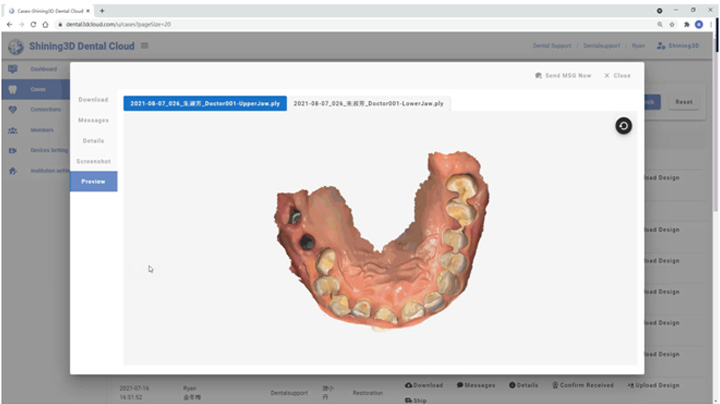
Task: Click the Devices Setting icon in sidebar
Action: tap(13, 150)
